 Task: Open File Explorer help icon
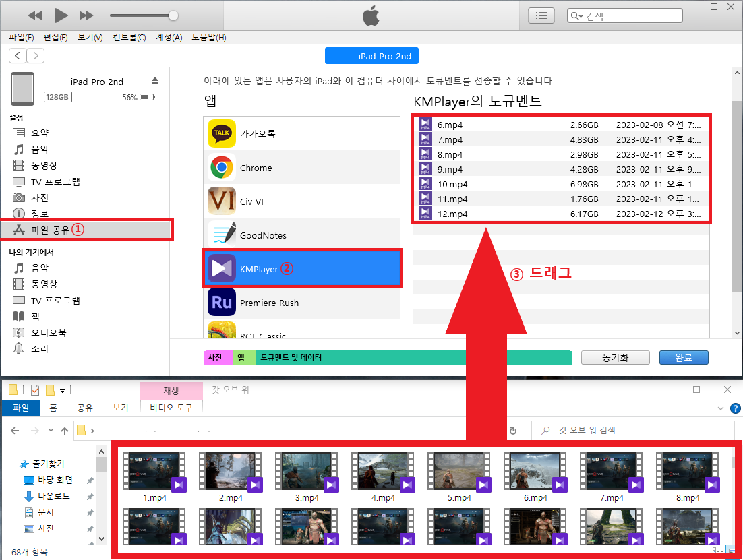pos(736,408)
